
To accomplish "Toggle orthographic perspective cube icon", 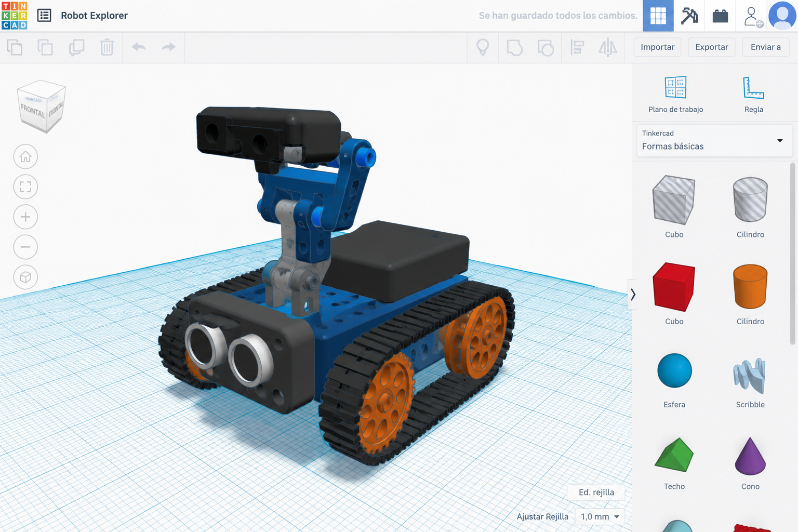I will pos(25,277).
